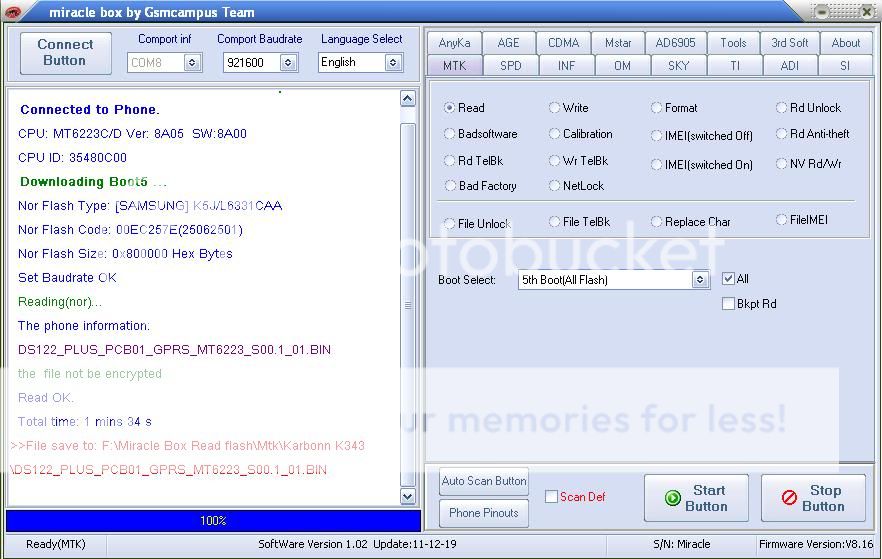Tick the Scan Def checkbox

tap(551, 497)
